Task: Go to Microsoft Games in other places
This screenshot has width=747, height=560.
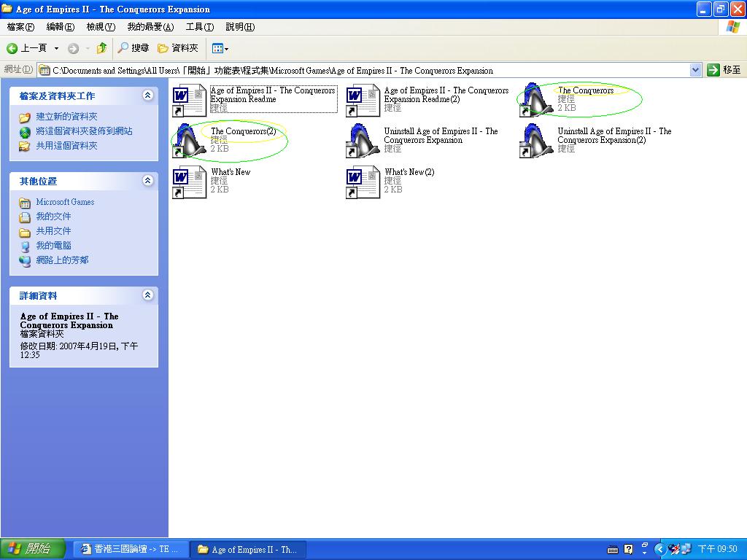Action: point(65,202)
